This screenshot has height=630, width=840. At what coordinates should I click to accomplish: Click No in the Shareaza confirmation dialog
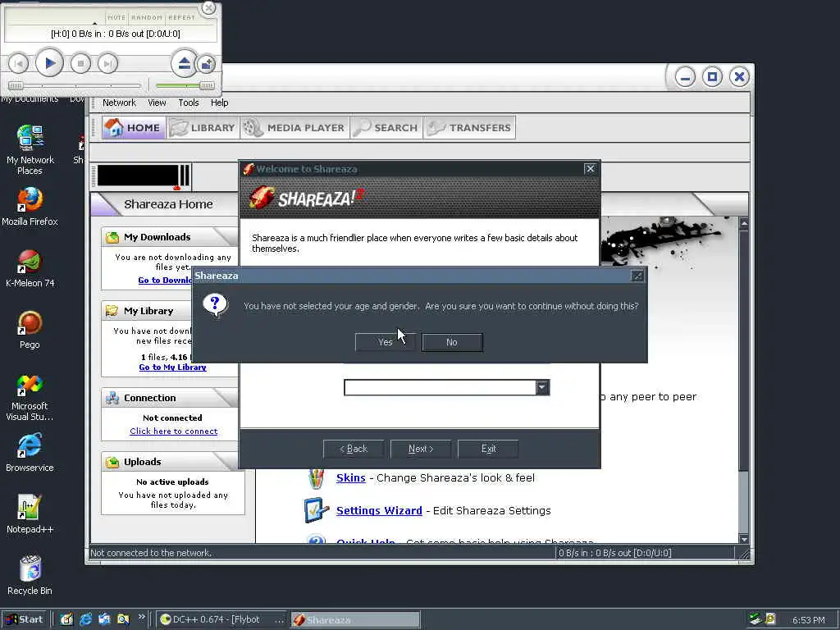point(452,342)
